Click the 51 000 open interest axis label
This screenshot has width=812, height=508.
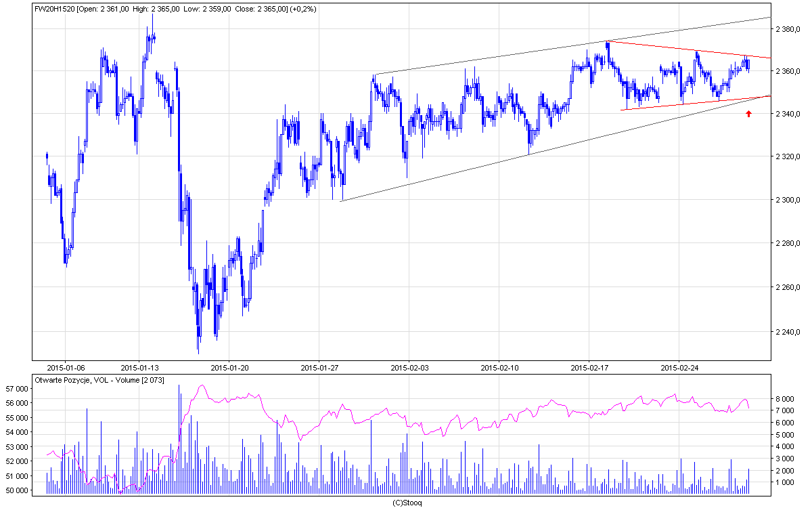(16, 476)
